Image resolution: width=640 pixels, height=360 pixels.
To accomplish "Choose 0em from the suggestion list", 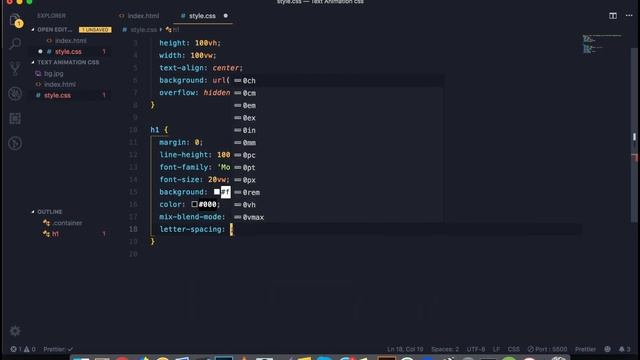I will coord(338,105).
